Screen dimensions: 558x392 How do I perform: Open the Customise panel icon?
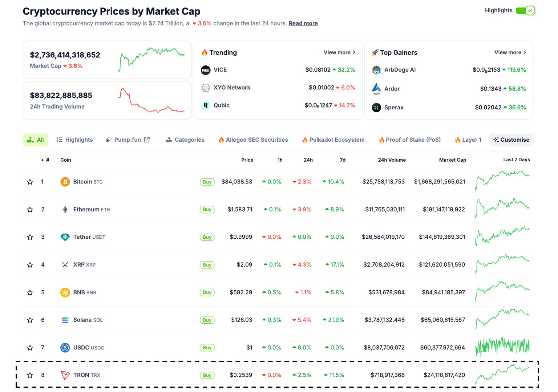(x=497, y=140)
